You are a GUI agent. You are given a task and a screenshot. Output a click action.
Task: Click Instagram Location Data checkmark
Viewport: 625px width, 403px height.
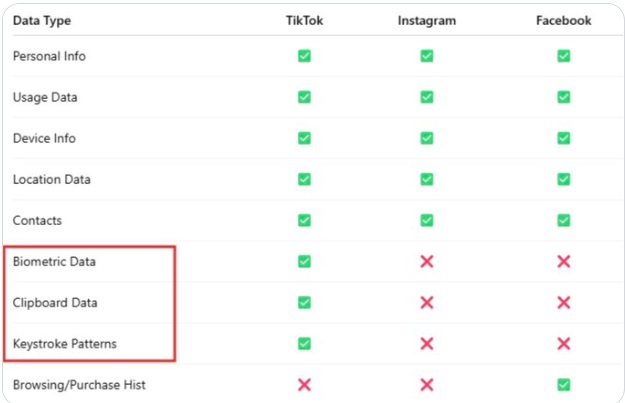tap(426, 179)
